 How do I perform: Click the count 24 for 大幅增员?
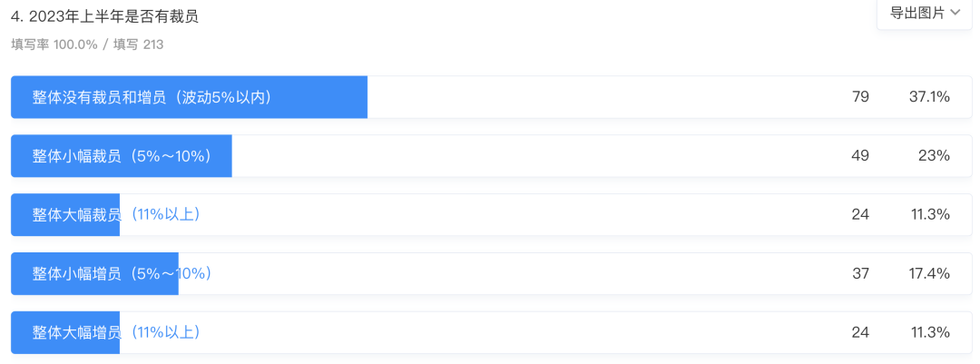[860, 332]
